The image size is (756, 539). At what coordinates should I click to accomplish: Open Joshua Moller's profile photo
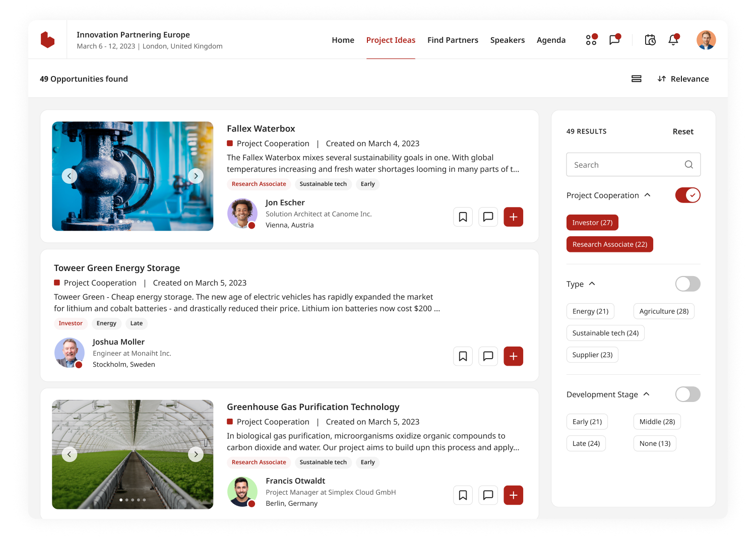tap(70, 353)
